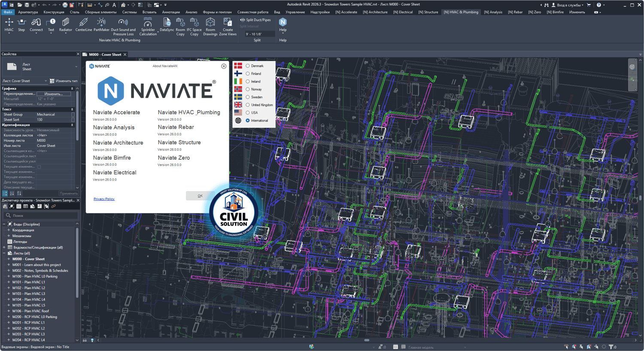Open the Лист: Cover Sheet dropdown
The width and height of the screenshot is (644, 351).
(x=24, y=81)
